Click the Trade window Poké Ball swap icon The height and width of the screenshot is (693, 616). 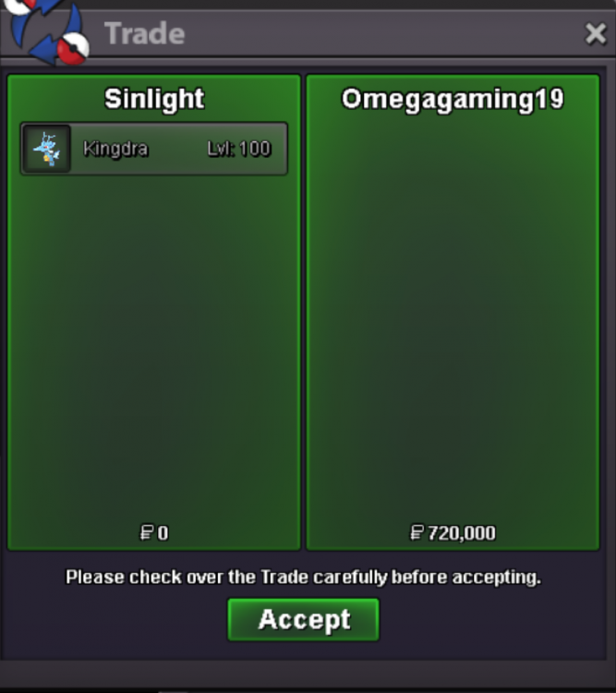point(46,30)
